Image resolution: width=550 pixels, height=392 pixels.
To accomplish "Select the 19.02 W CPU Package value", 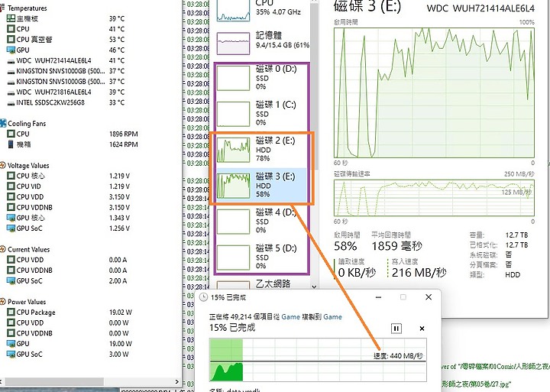I will click(x=121, y=312).
